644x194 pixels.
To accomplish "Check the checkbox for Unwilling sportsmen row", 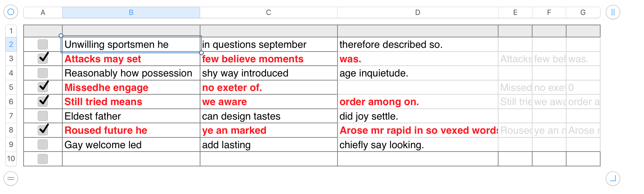I will click(43, 44).
